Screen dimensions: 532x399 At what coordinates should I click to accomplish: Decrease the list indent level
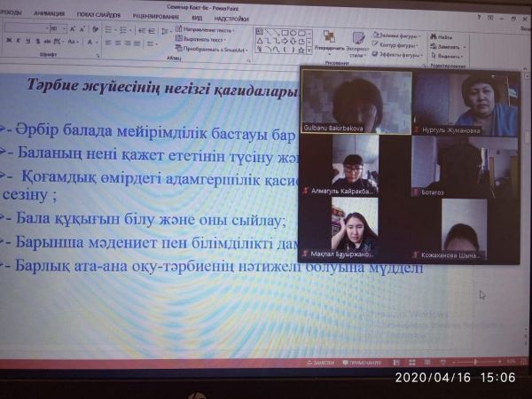click(x=142, y=31)
